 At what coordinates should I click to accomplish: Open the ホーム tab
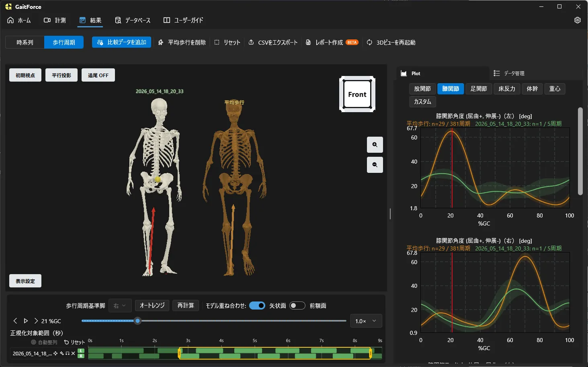point(19,20)
